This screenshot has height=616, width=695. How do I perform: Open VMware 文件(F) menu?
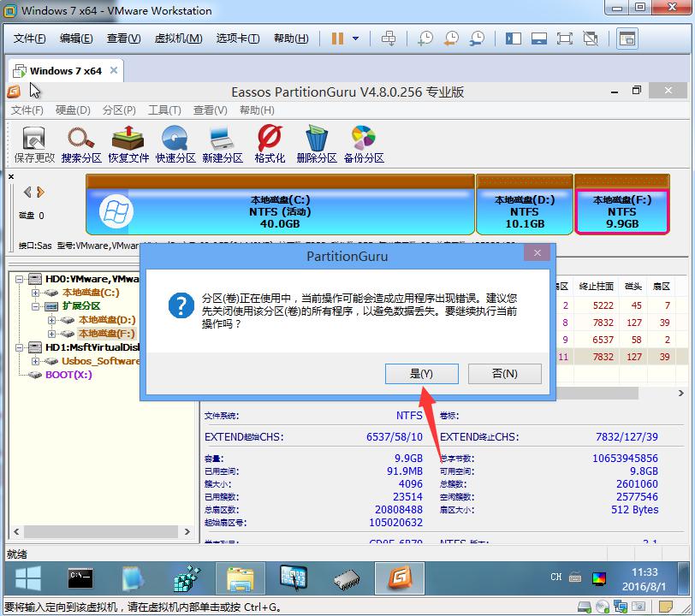[29, 38]
